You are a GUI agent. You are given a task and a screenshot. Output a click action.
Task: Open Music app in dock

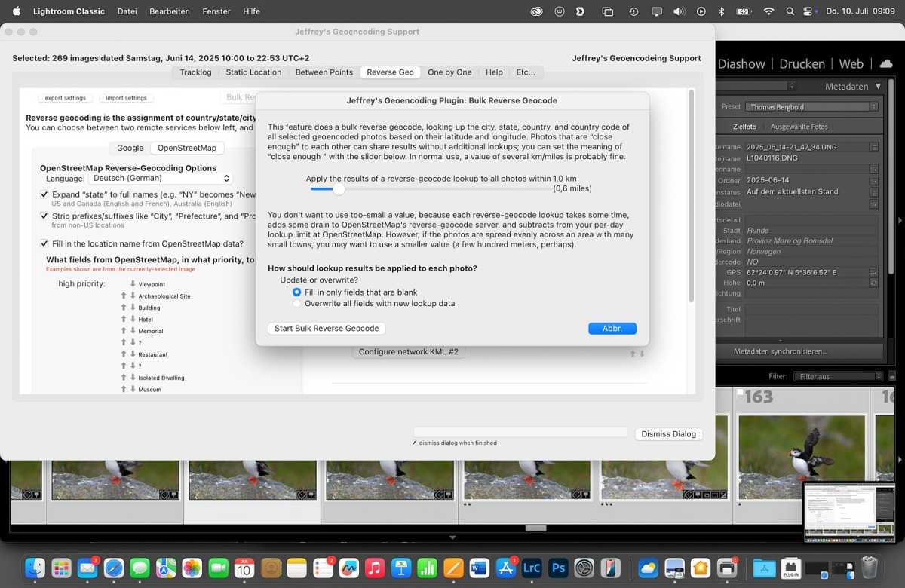pos(375,568)
